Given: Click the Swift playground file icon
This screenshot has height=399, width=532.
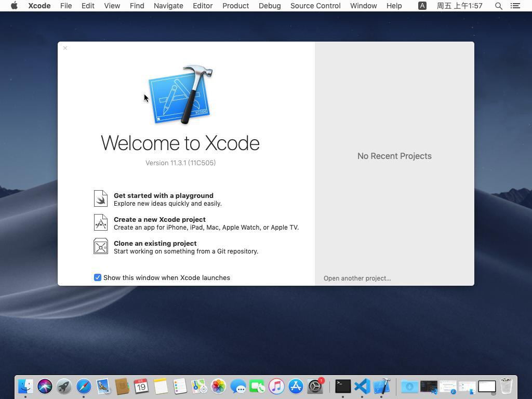Looking at the screenshot, I should [101, 199].
